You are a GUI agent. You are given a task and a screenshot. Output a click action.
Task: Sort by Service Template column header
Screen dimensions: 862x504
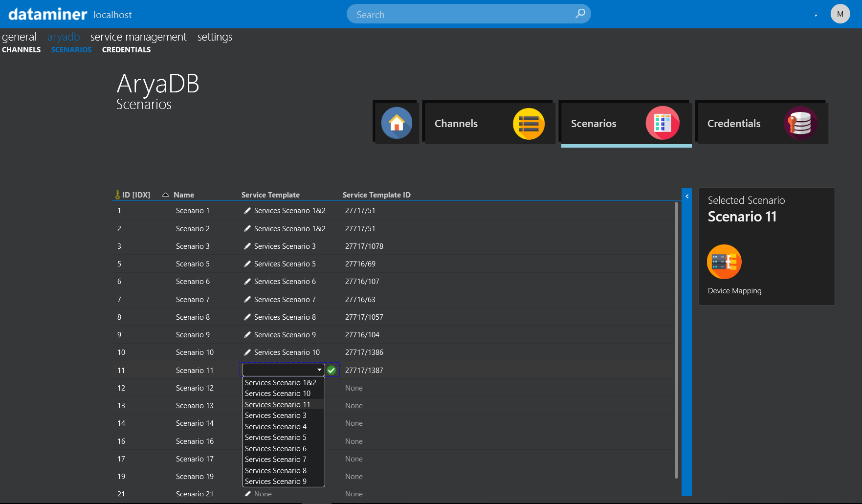[270, 195]
